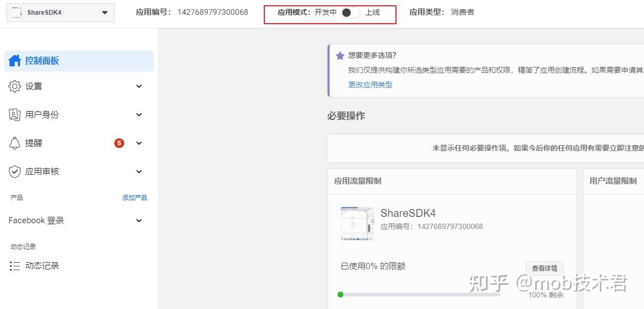This screenshot has height=309, width=644.
Task: Click the 应用审核 review checkmark icon
Action: (x=15, y=171)
